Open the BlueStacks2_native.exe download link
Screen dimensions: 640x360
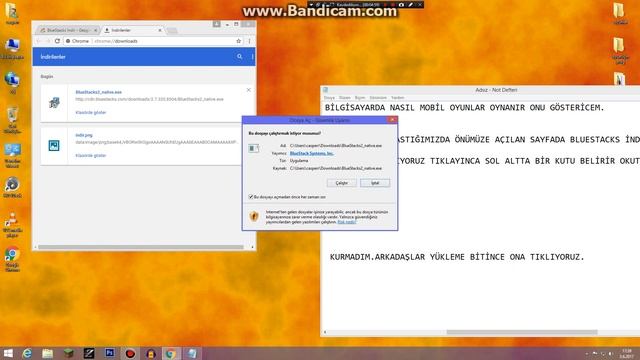pos(98,92)
